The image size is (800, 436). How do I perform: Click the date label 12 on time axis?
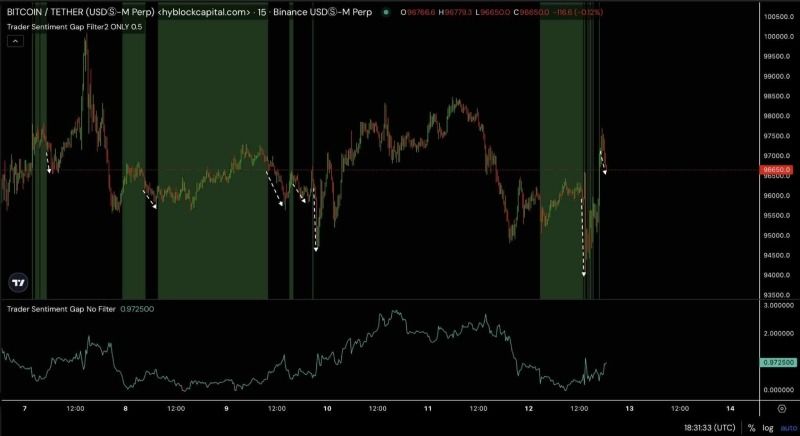coord(529,408)
